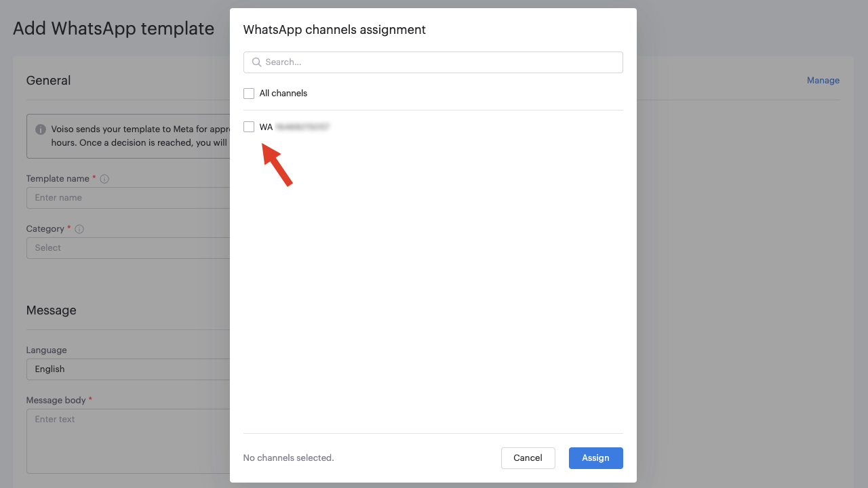Click the 'Message' section heading

click(52, 310)
